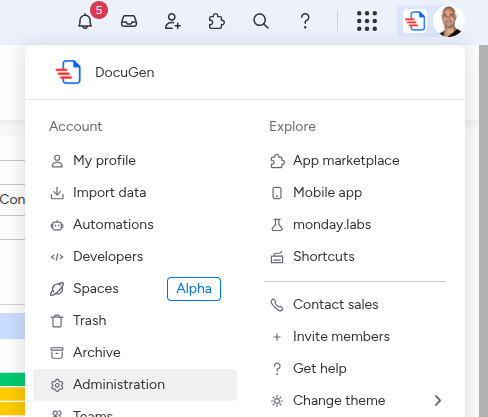This screenshot has width=488, height=417.
Task: Open My profile
Action: coord(104,161)
